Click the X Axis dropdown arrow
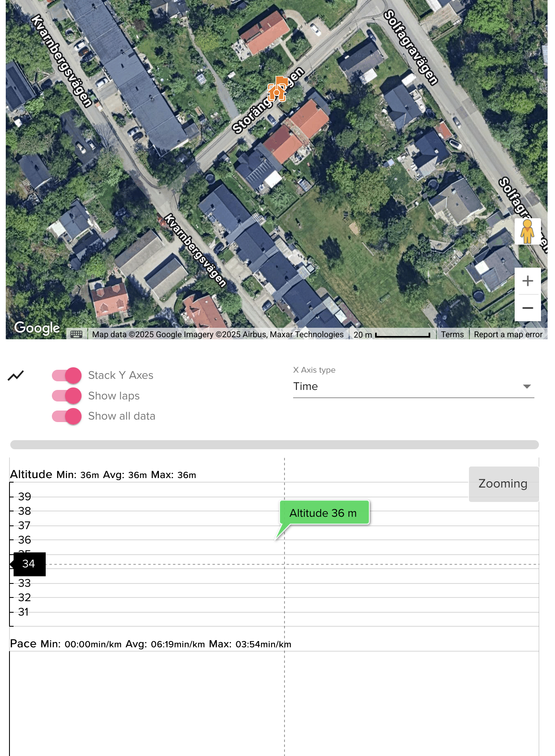Image resolution: width=555 pixels, height=756 pixels. [527, 386]
